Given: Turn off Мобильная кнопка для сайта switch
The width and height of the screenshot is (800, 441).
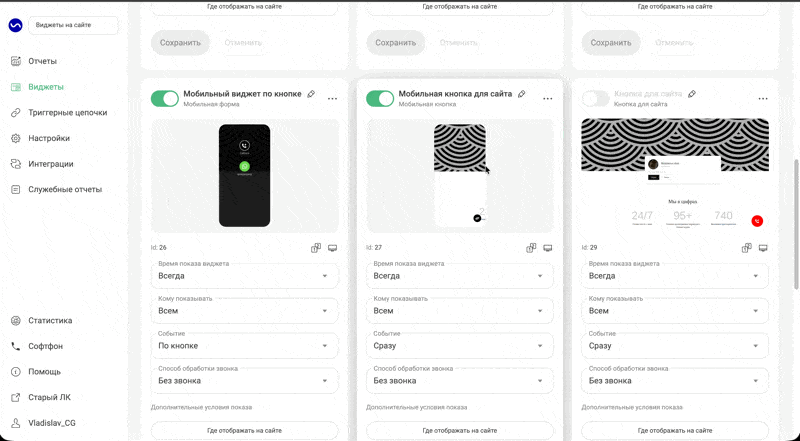Looking at the screenshot, I should [x=380, y=99].
